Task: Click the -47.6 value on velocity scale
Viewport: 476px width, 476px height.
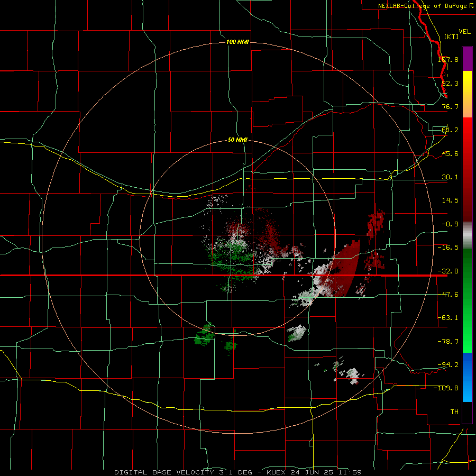Action: (448, 295)
